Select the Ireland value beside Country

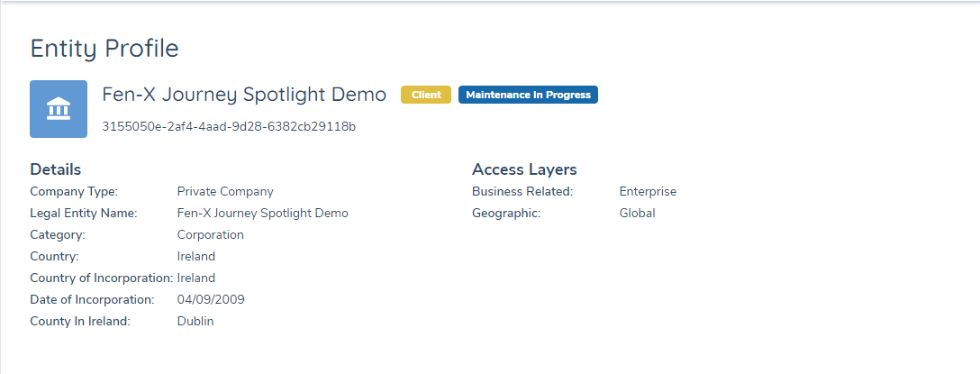[196, 257]
